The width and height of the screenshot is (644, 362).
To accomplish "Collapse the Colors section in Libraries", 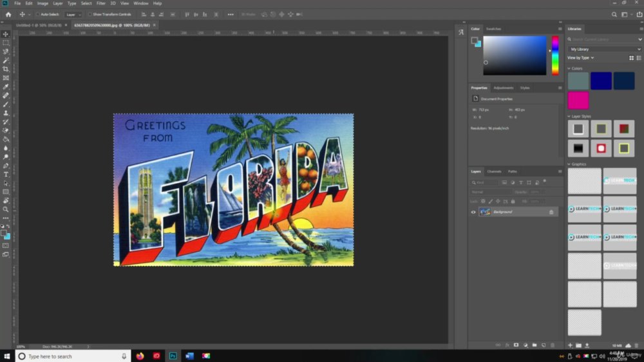I will 569,69.
